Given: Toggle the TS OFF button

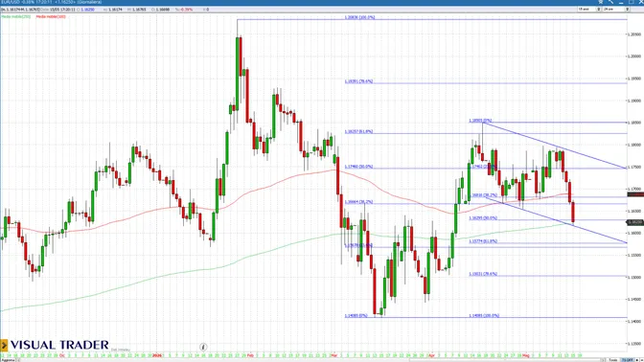Looking at the screenshot, I should [627, 360].
